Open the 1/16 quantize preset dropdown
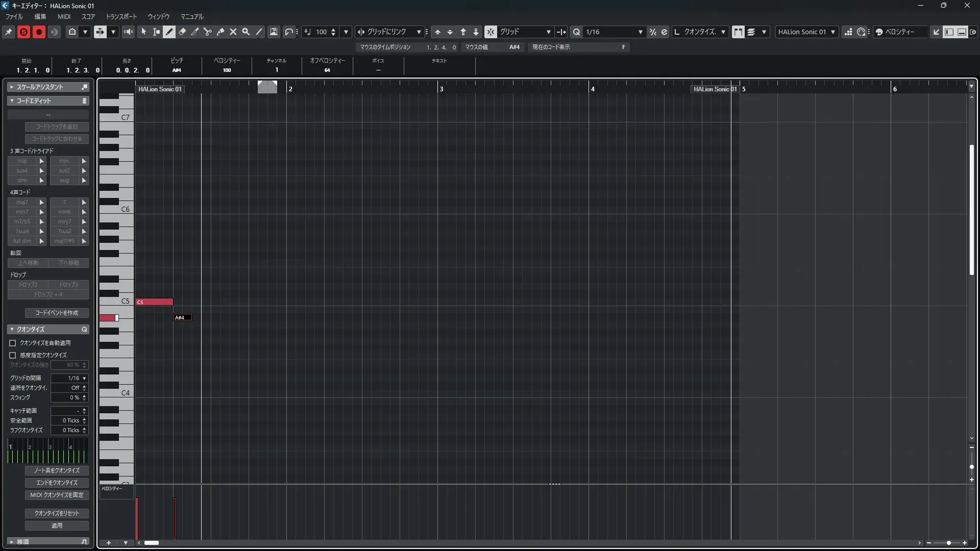The width and height of the screenshot is (980, 551). click(x=640, y=32)
